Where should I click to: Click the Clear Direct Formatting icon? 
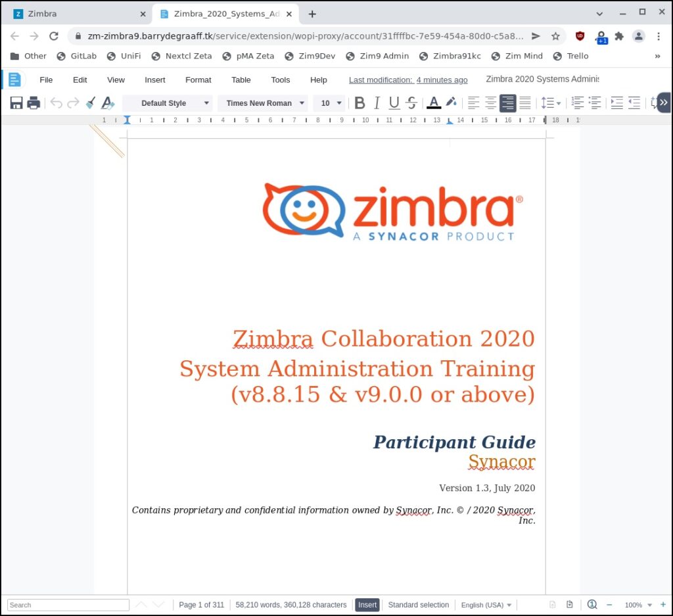pyautogui.click(x=108, y=103)
